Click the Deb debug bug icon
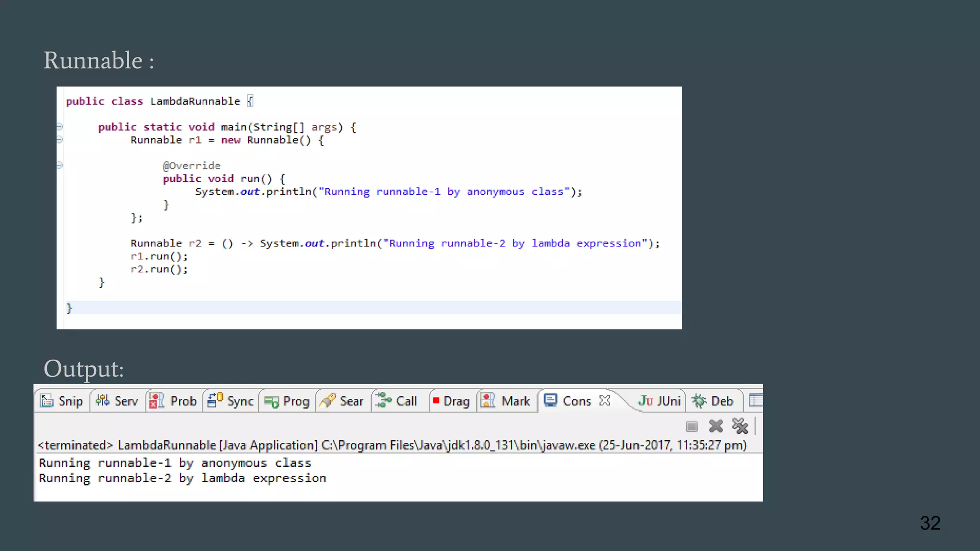 (699, 401)
